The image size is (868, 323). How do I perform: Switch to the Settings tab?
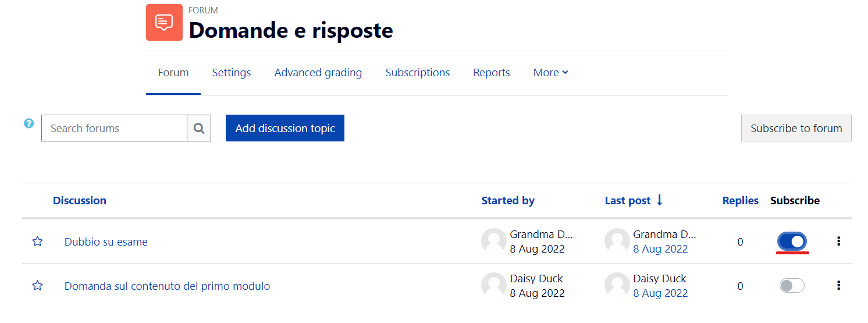click(x=232, y=73)
